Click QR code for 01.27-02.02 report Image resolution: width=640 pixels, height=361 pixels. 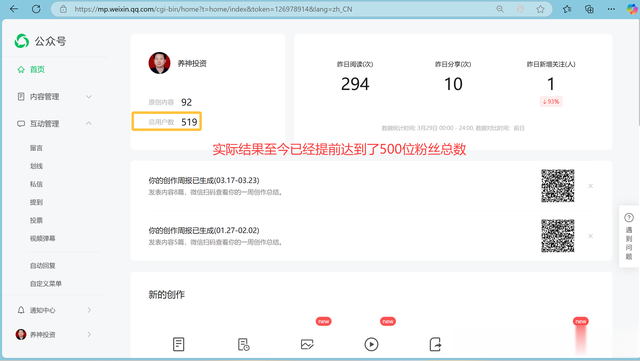point(558,236)
